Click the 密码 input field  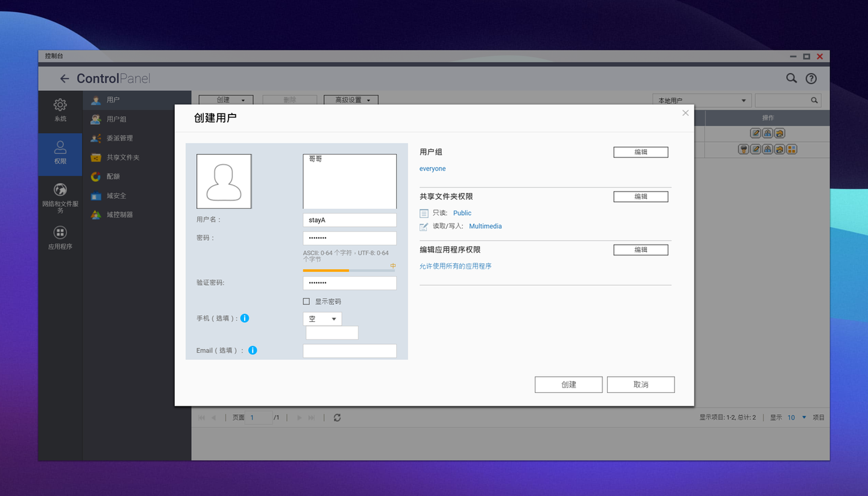point(350,238)
